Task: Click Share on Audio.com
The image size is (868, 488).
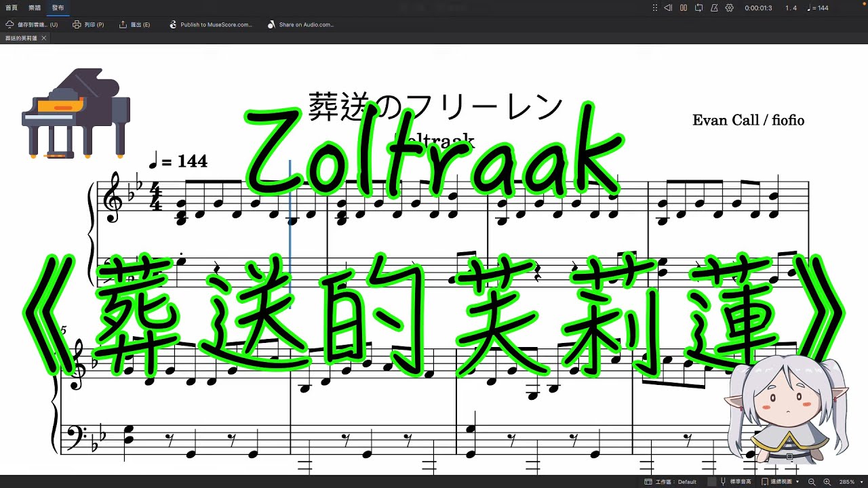Action: 300,24
